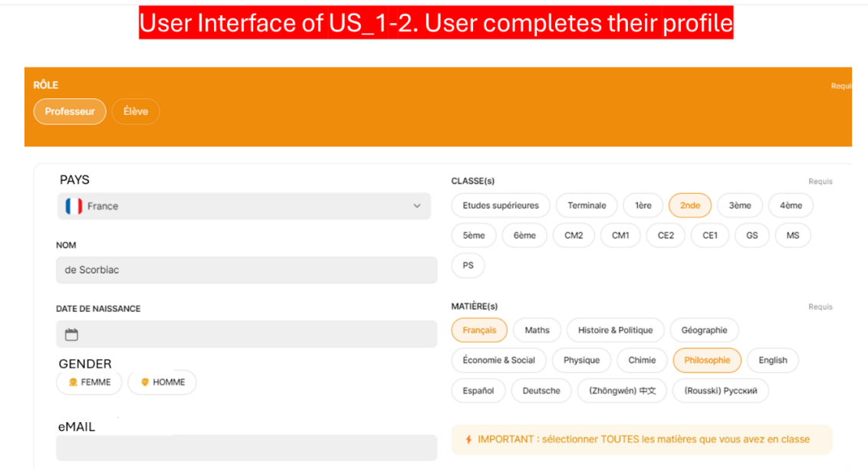Click the NOM field with de Scorbiac
The height and width of the screenshot is (475, 868).
[x=246, y=270]
